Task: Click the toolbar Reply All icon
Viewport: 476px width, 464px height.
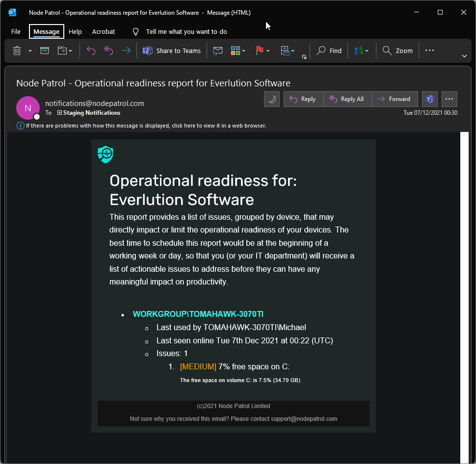Action: pos(108,51)
